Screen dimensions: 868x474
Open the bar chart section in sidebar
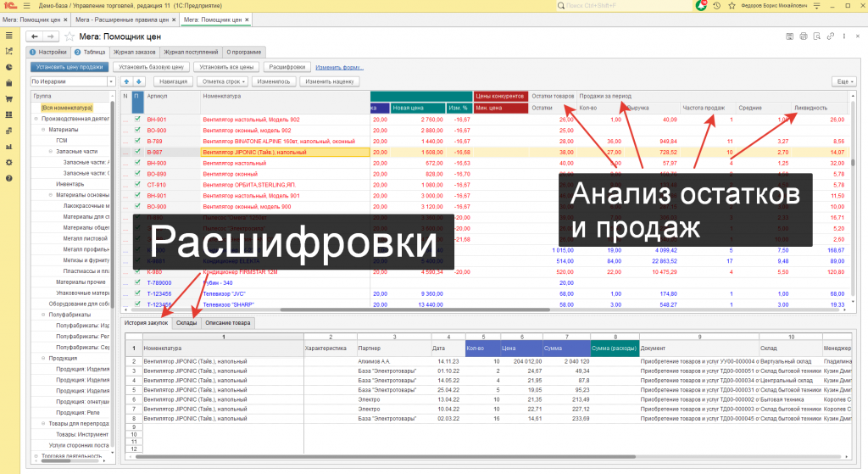pos(8,147)
